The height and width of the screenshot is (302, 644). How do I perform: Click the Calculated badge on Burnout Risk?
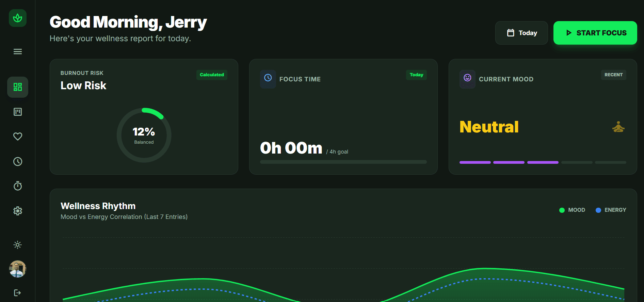[212, 75]
